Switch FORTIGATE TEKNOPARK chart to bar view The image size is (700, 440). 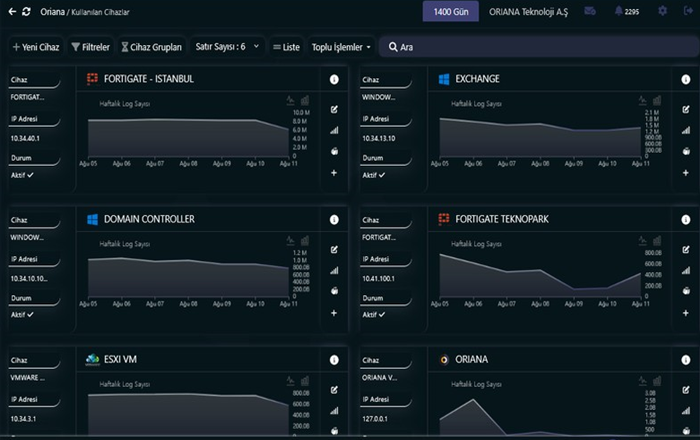point(657,241)
